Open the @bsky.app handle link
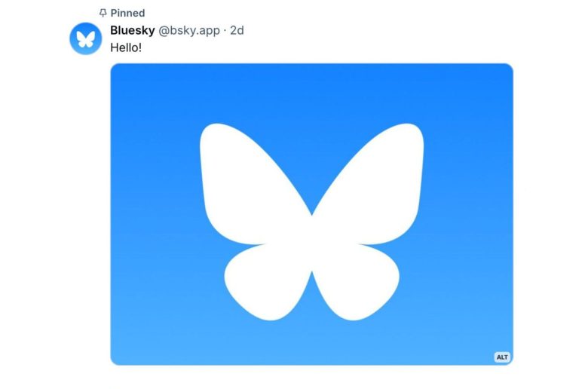 click(x=189, y=31)
